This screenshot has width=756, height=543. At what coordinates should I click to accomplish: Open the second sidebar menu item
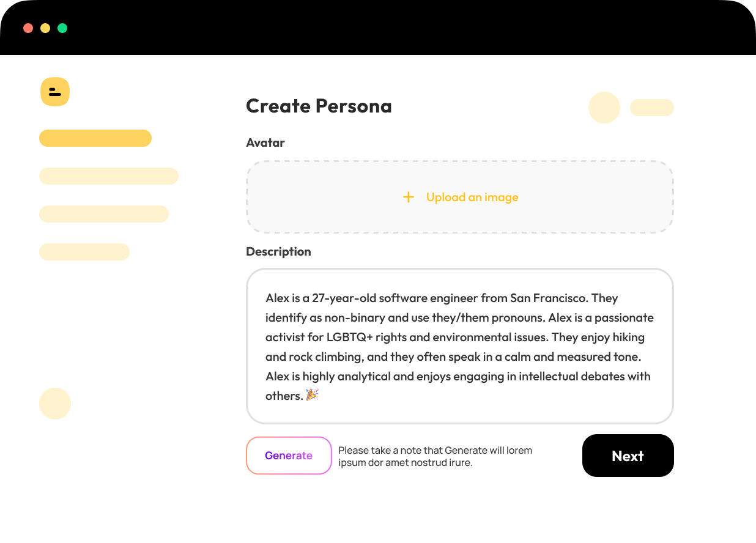click(x=109, y=176)
